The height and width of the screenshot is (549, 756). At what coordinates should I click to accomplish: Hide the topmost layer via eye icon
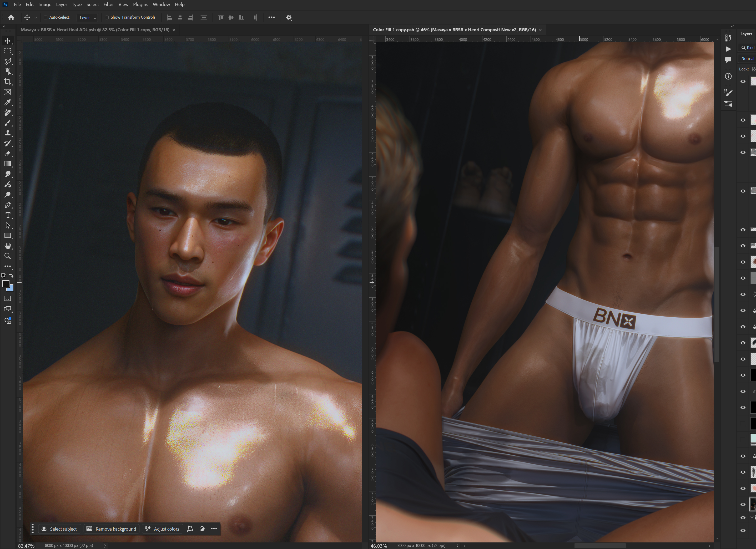[743, 82]
